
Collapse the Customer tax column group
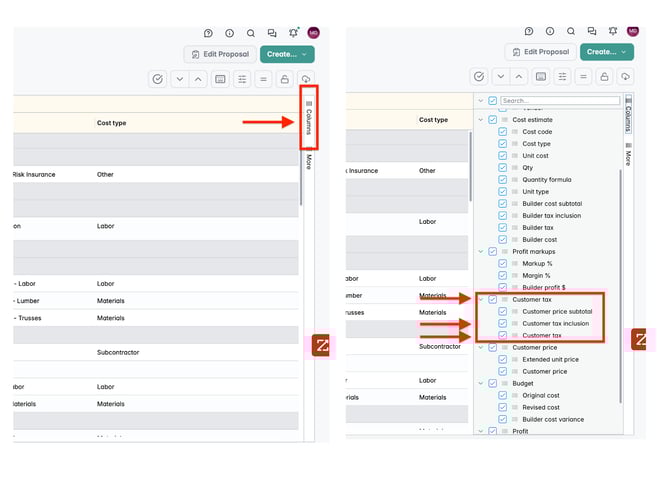[x=481, y=300]
